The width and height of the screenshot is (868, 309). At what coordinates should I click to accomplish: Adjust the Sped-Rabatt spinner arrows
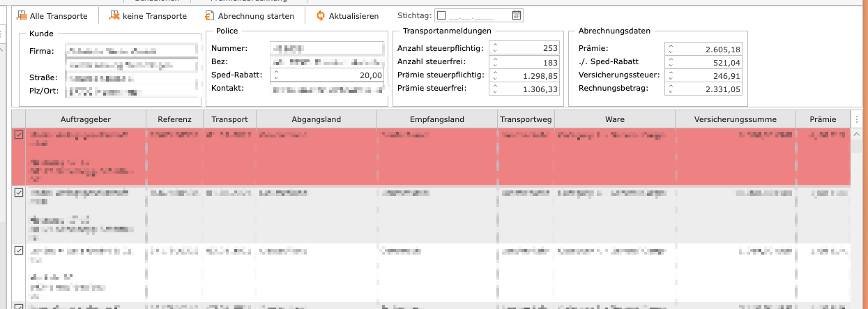click(275, 75)
